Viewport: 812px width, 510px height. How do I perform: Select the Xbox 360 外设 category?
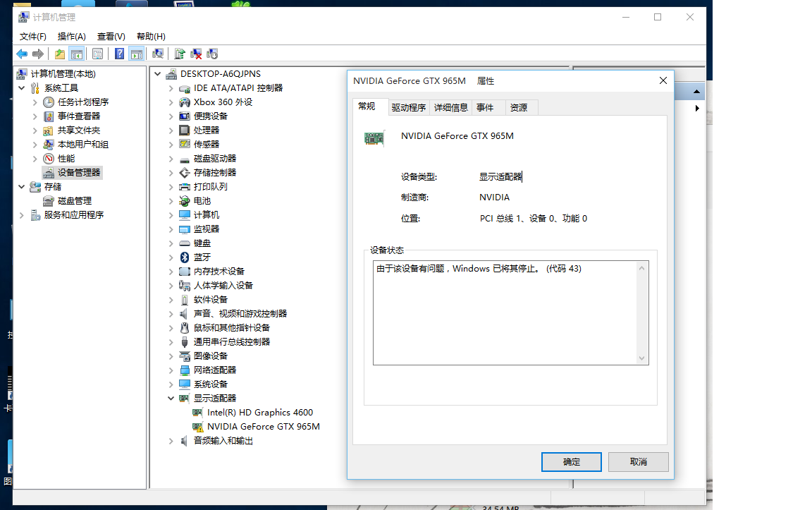tap(223, 102)
